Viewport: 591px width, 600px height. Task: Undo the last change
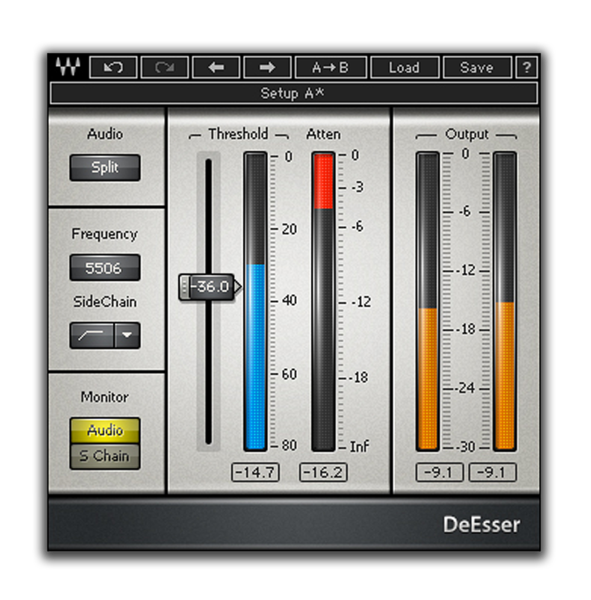tap(113, 67)
